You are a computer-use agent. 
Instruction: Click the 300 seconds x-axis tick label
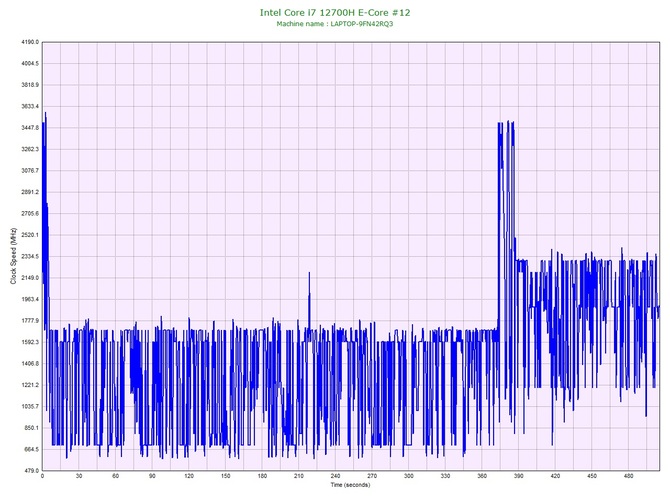pos(409,476)
